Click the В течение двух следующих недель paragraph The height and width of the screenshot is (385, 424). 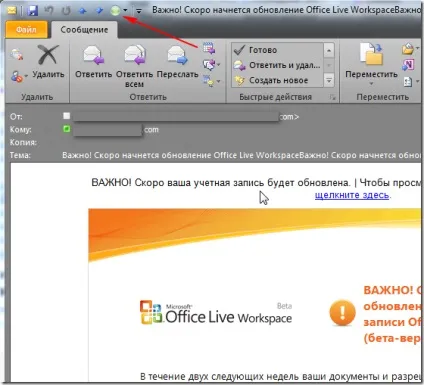pyautogui.click(x=281, y=376)
